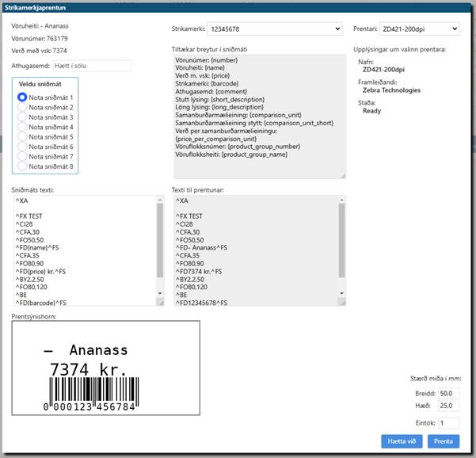Click the Hætta við cancel button
This screenshot has height=458, width=476.
click(402, 441)
